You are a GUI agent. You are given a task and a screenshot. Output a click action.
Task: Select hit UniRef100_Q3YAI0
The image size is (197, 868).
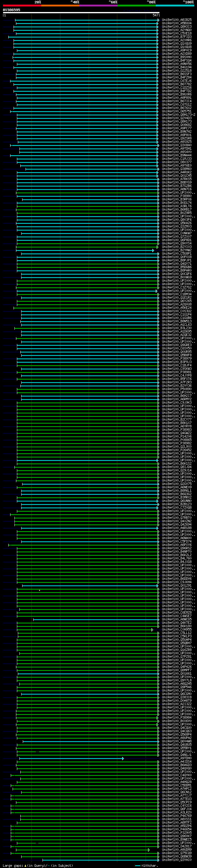click(x=176, y=860)
